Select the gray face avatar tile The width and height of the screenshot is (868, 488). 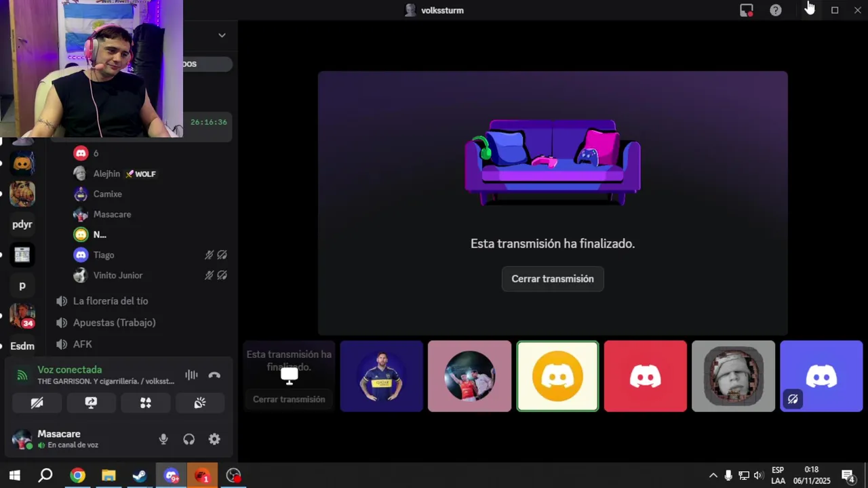pyautogui.click(x=733, y=376)
